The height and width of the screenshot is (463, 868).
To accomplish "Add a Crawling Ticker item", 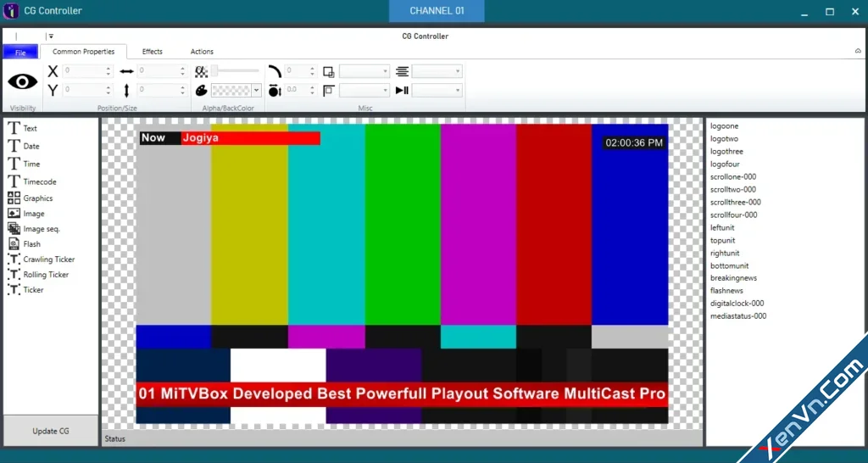I will pyautogui.click(x=41, y=259).
